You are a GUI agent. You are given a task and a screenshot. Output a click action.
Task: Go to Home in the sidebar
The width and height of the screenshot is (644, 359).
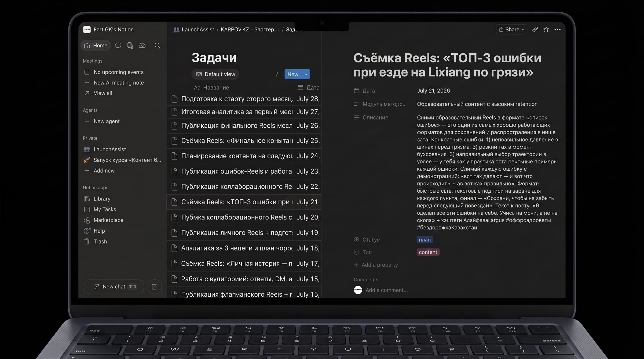click(96, 45)
